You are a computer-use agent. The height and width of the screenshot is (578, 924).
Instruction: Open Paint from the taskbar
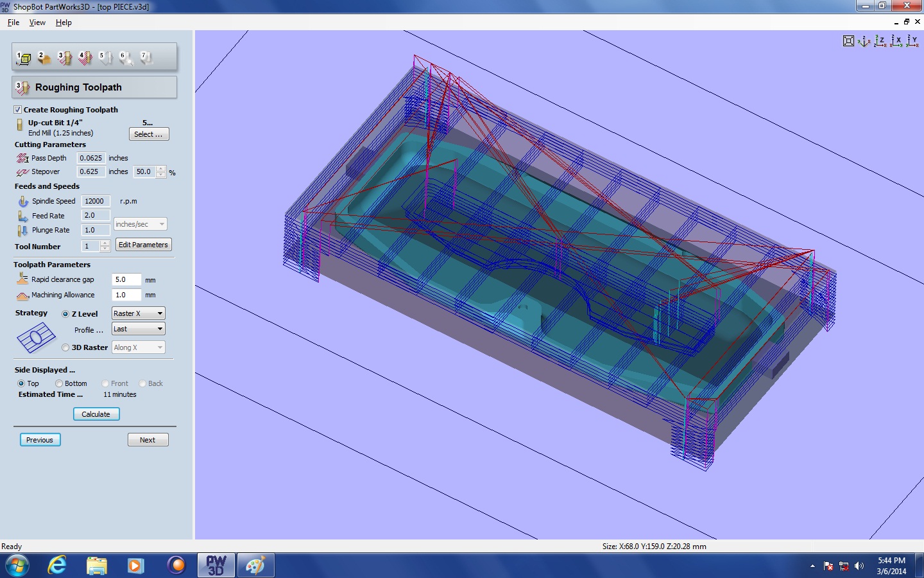tap(255, 565)
